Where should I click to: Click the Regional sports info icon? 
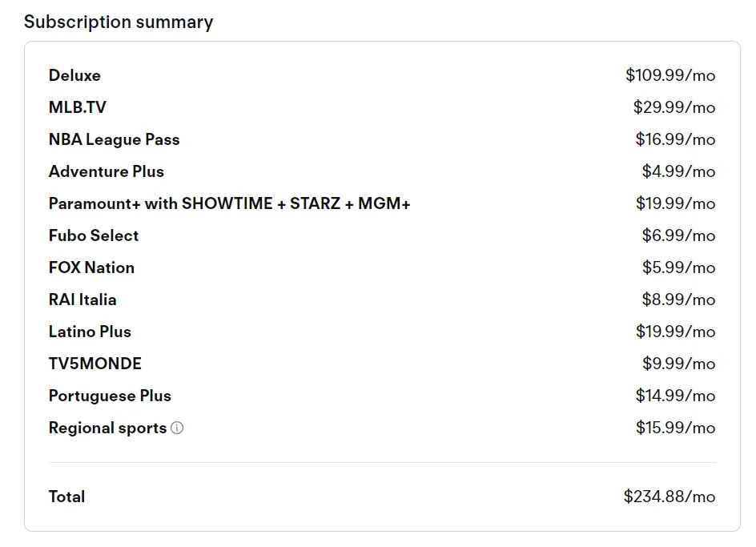pos(177,428)
